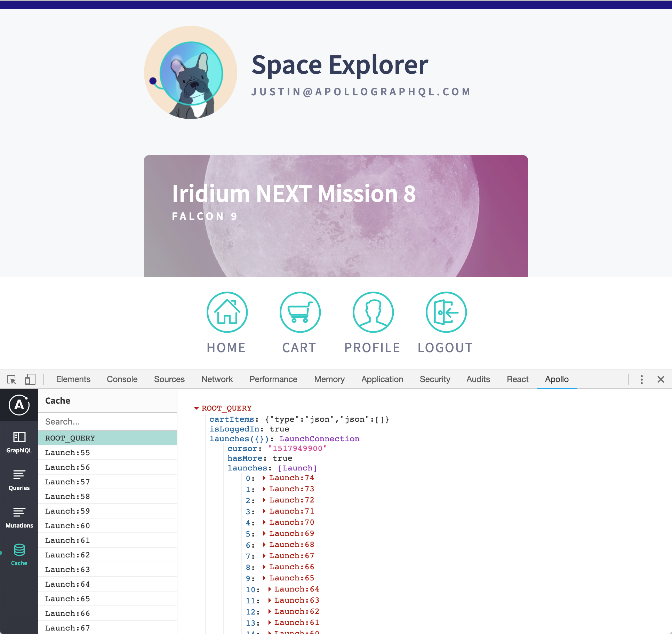
Task: Expand Launch:73 in the launches list
Action: pyautogui.click(x=264, y=489)
